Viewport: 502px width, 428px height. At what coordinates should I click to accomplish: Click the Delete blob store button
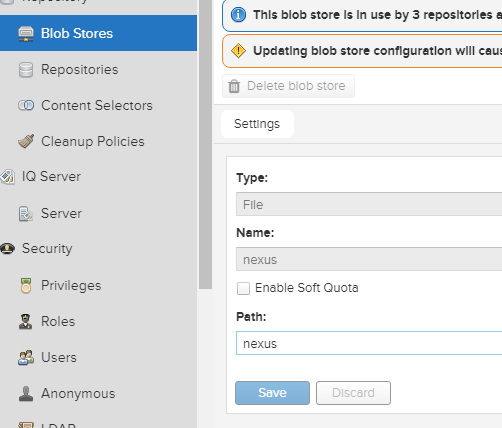[288, 86]
